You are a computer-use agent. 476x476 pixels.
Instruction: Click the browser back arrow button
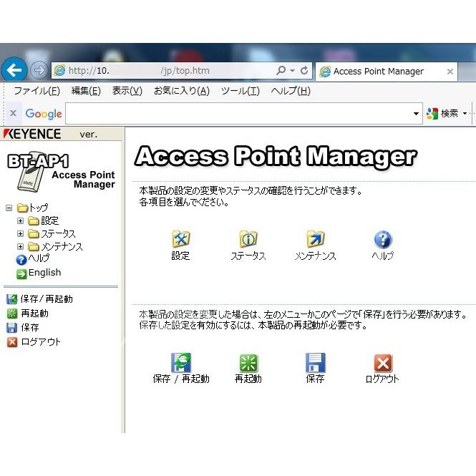coord(14,70)
